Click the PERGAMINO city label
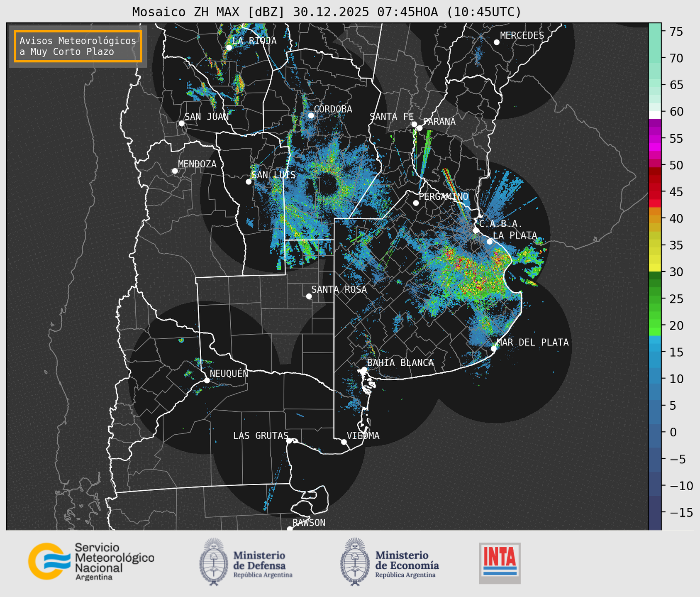The width and height of the screenshot is (700, 597). click(443, 196)
